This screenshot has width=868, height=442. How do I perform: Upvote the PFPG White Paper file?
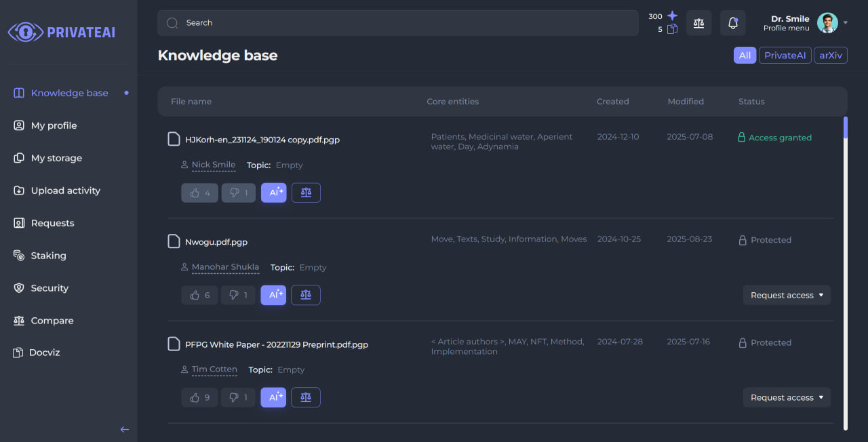click(199, 397)
